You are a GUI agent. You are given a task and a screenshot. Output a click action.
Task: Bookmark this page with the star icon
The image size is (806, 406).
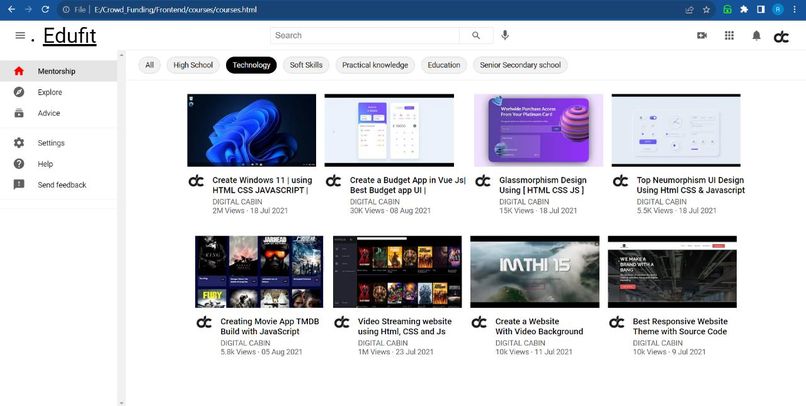pos(706,9)
